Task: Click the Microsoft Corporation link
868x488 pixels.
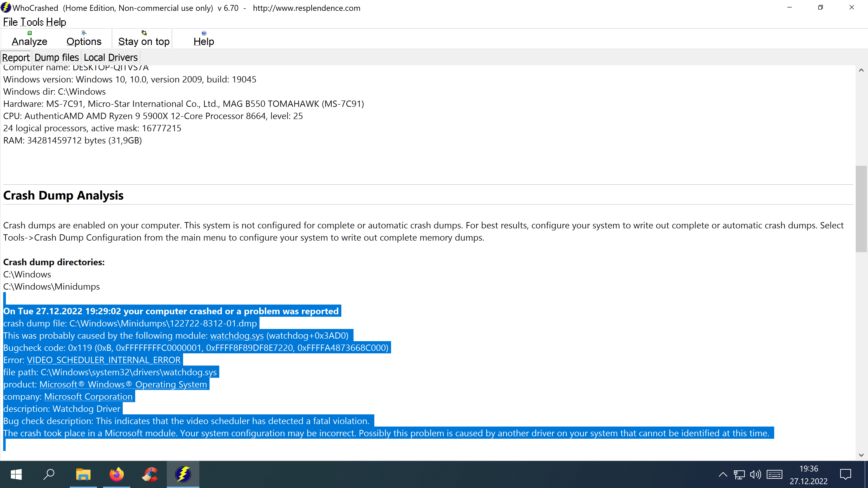Action: click(x=88, y=396)
